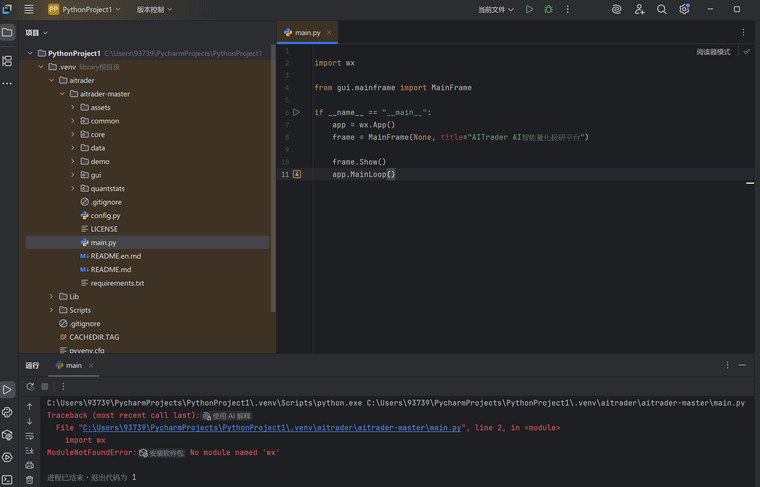Screen dimensions: 760x487
Task: Click run gutter arrow at line 6
Action: click(296, 112)
